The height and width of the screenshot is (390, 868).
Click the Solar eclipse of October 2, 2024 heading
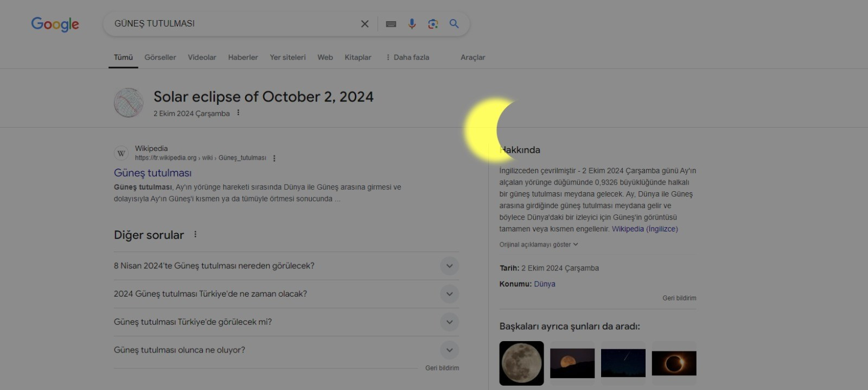pyautogui.click(x=264, y=97)
